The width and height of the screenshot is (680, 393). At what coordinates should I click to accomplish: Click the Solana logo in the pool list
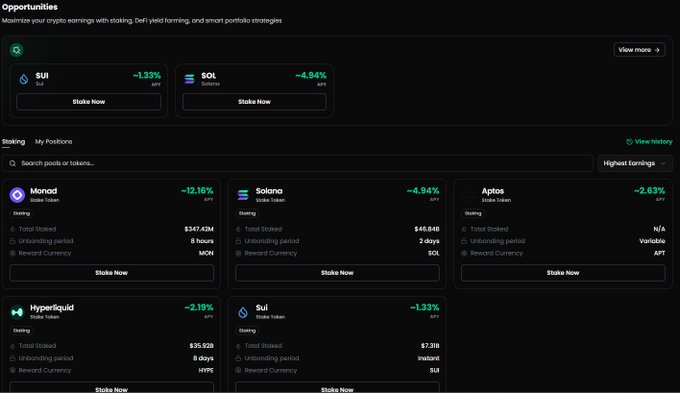pos(243,195)
